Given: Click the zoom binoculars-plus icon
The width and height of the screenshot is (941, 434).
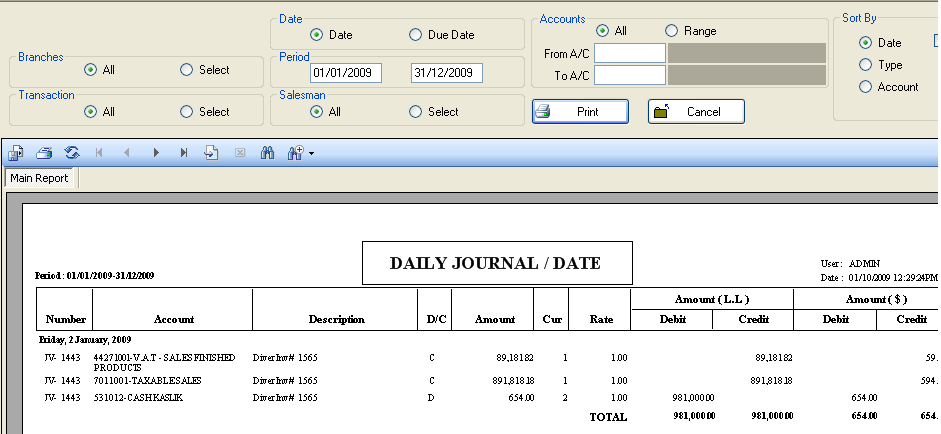Looking at the screenshot, I should pos(295,153).
